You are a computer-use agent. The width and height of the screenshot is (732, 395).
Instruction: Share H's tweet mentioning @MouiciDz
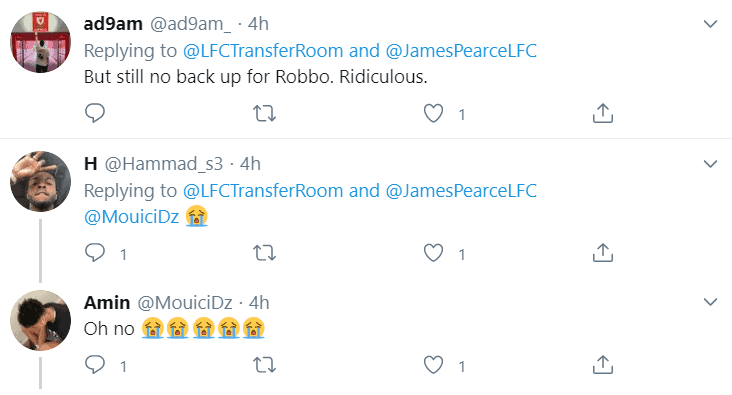click(x=603, y=253)
